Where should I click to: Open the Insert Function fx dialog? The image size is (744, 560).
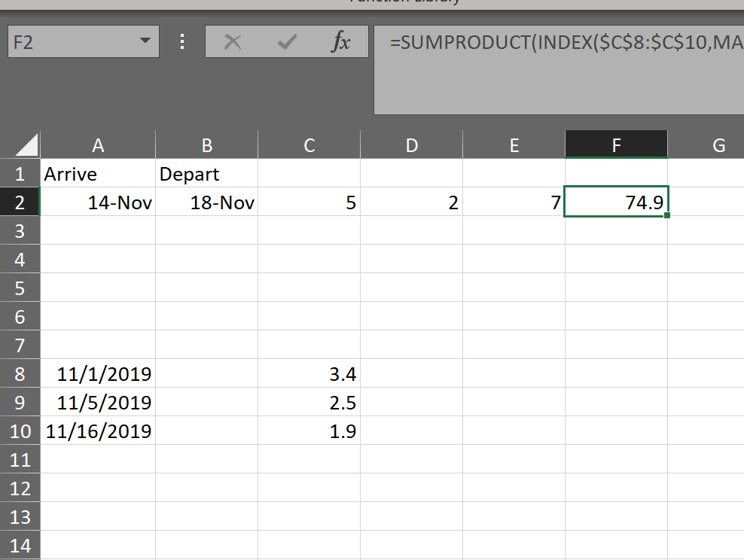[x=340, y=43]
